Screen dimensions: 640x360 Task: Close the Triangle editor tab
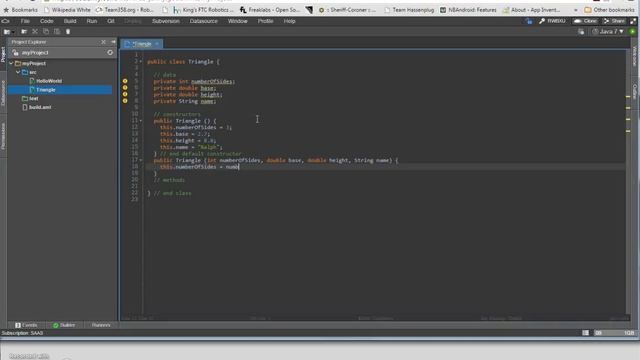pyautogui.click(x=157, y=44)
